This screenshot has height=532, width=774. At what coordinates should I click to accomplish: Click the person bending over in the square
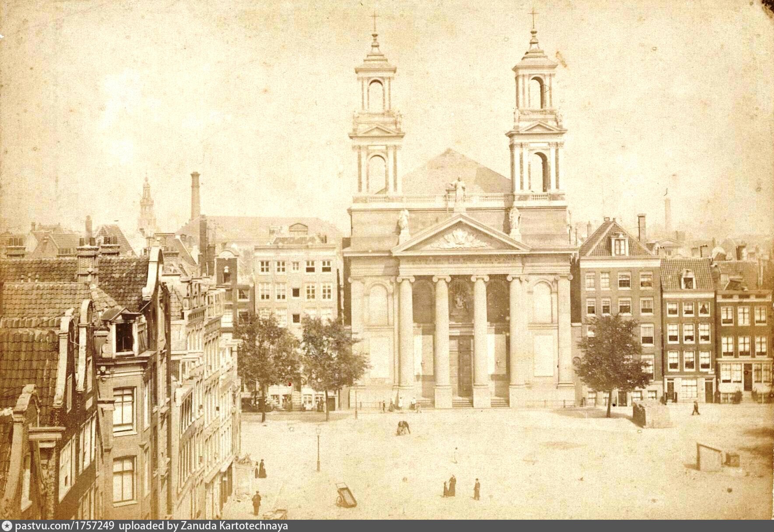click(403, 427)
